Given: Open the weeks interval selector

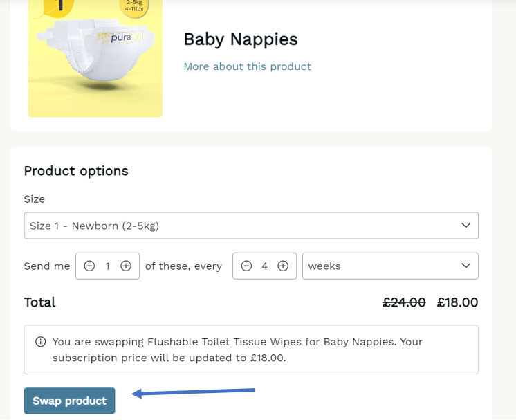Looking at the screenshot, I should (390, 266).
